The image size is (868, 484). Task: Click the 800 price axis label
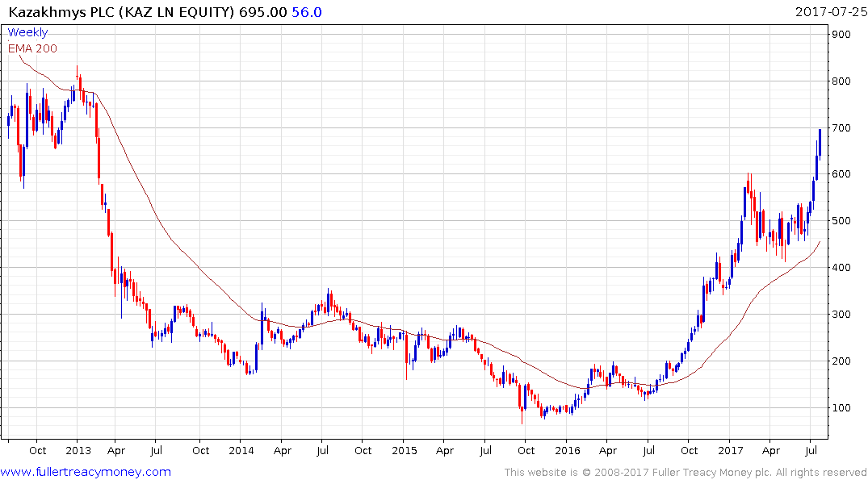coord(841,81)
